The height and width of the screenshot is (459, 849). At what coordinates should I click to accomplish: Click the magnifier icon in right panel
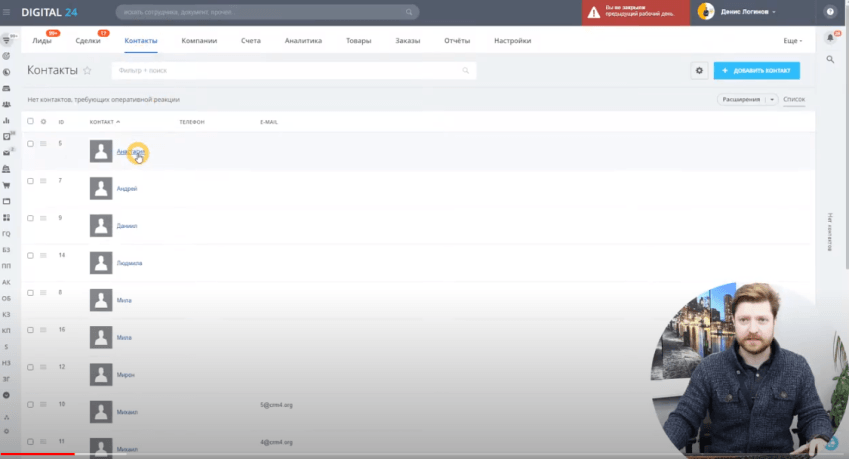830,59
